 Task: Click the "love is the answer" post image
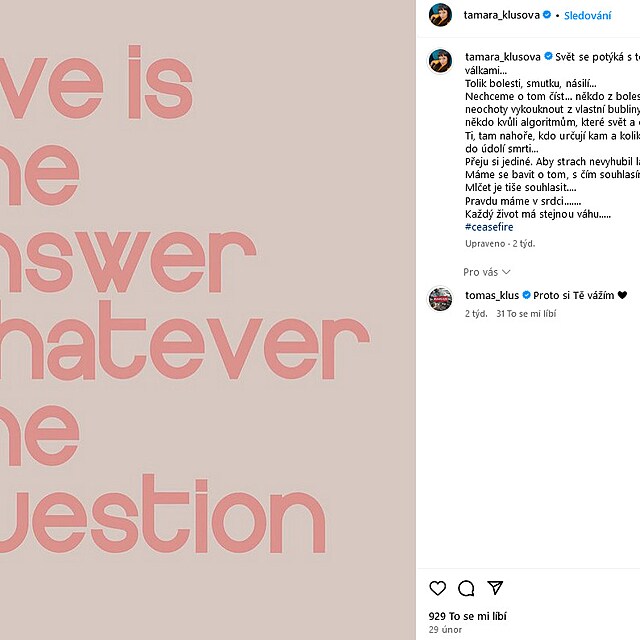pos(208,320)
